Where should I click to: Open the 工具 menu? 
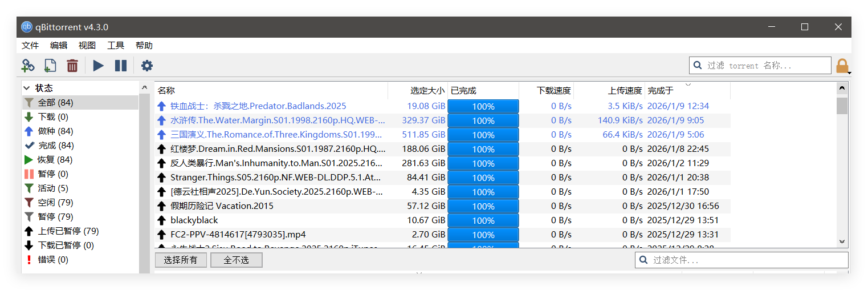click(x=116, y=46)
